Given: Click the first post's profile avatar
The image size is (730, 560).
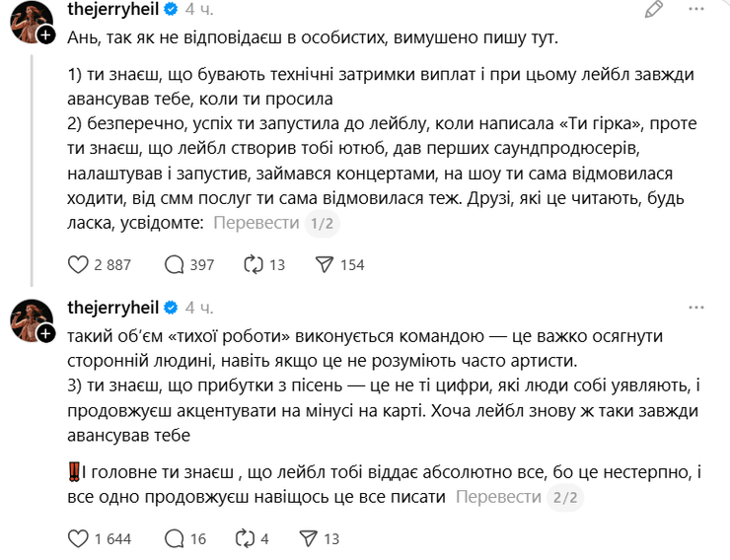Looking at the screenshot, I should (31, 22).
